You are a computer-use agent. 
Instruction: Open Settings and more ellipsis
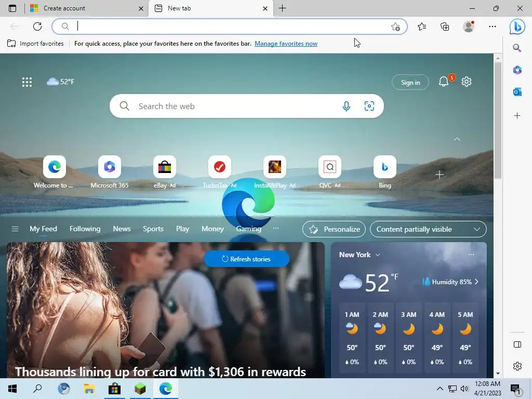pyautogui.click(x=493, y=26)
